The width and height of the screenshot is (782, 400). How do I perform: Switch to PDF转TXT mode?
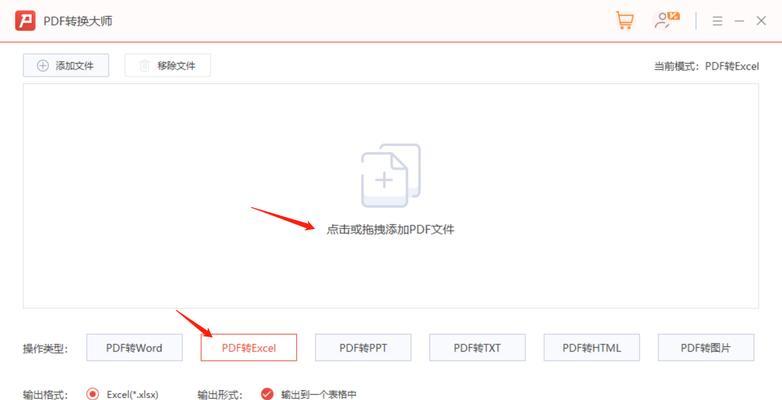point(477,348)
